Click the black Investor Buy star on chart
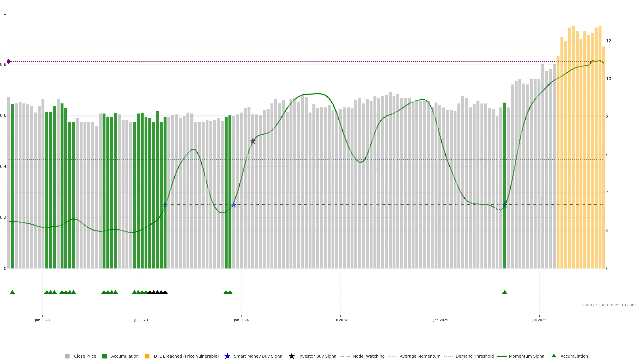This screenshot has width=644, height=362. (253, 141)
